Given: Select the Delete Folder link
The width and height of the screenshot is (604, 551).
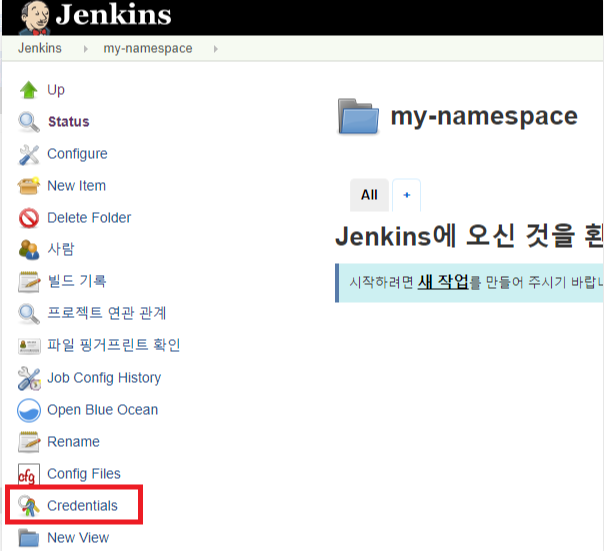Looking at the screenshot, I should 89,218.
